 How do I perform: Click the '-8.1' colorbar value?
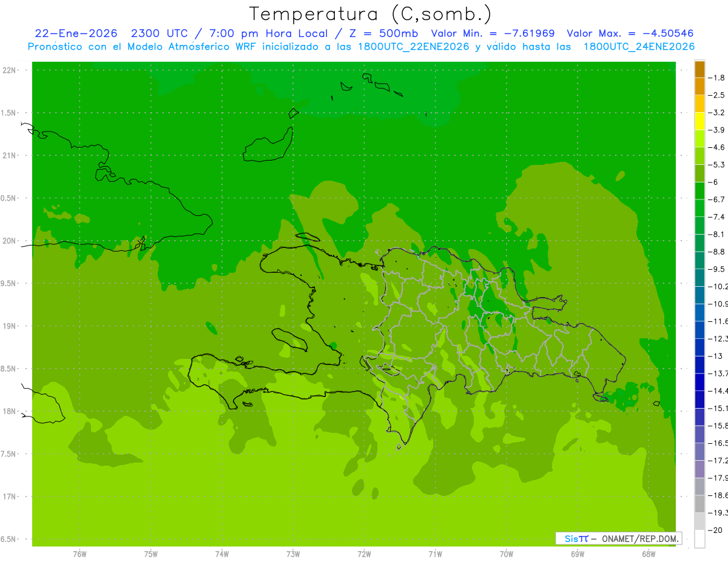[716, 234]
